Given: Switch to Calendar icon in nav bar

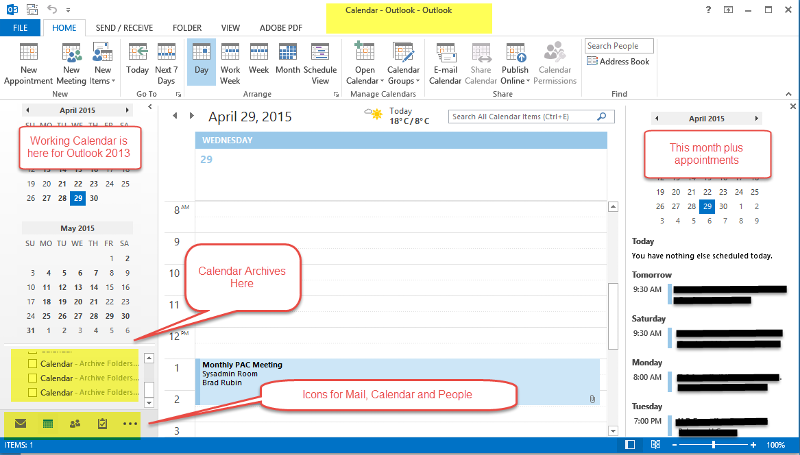Looking at the screenshot, I should pos(48,423).
